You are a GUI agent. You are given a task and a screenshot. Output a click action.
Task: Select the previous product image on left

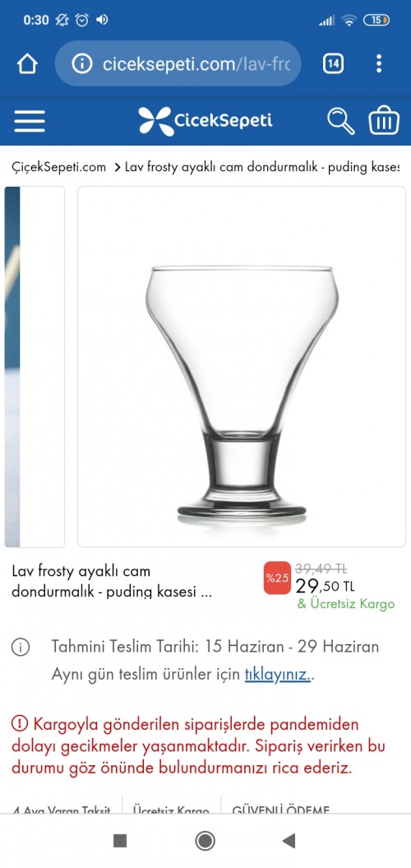click(35, 366)
